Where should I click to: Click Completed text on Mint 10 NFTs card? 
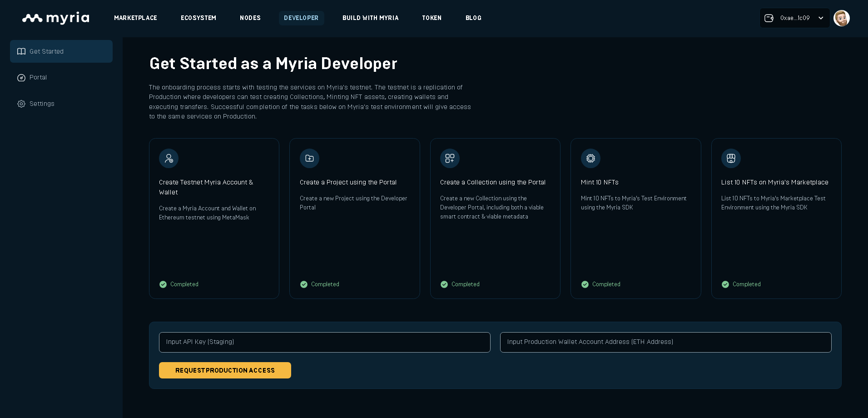pos(606,284)
